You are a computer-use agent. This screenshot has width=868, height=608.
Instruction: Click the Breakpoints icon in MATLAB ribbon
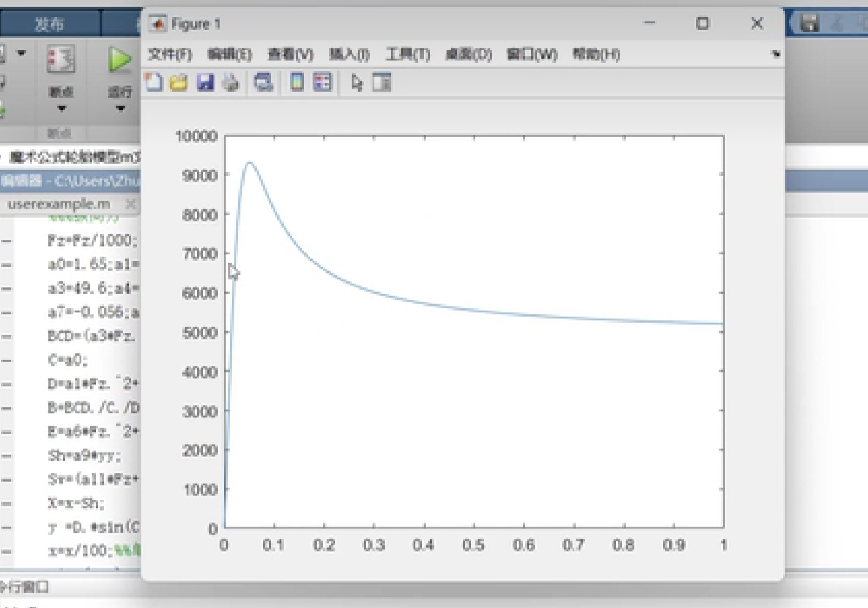coord(61,60)
